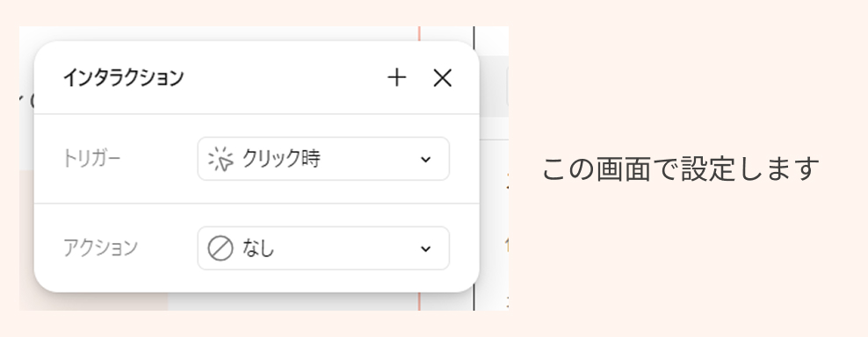
Task: Click the この画面で設定します caption text
Action: pos(680,168)
